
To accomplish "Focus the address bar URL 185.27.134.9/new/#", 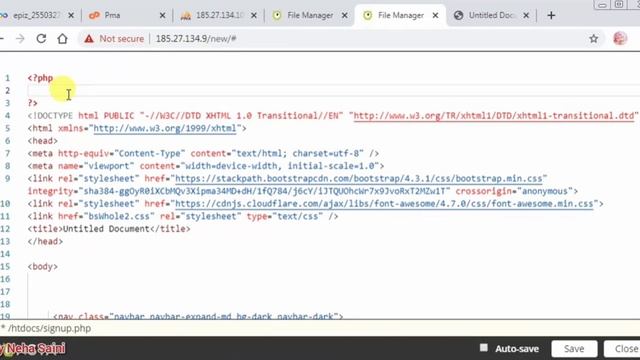I will pyautogui.click(x=196, y=39).
